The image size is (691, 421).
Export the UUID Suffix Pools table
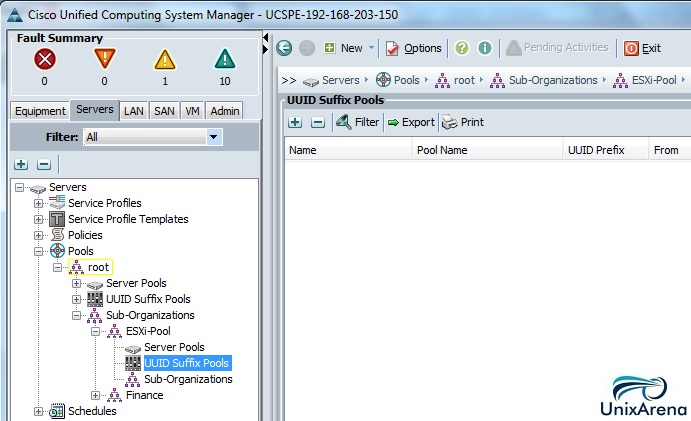(x=411, y=122)
